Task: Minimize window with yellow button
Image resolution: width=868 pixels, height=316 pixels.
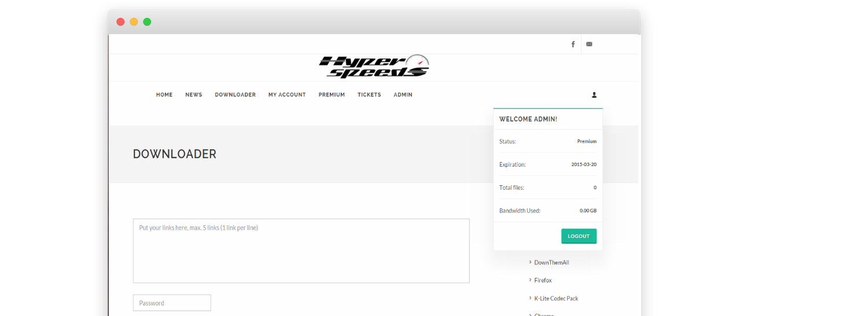Action: tap(134, 22)
